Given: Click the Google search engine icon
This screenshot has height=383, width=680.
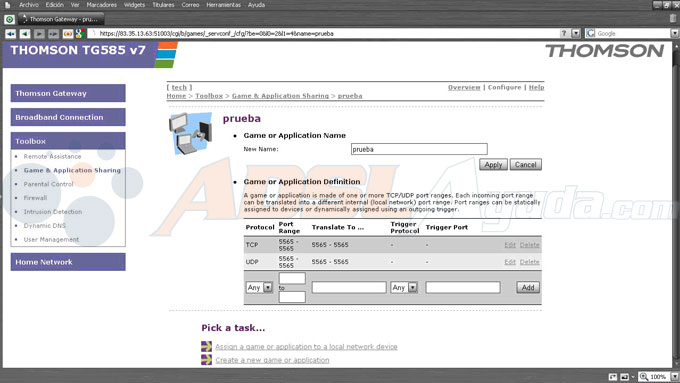Looking at the screenshot, I should (x=590, y=33).
